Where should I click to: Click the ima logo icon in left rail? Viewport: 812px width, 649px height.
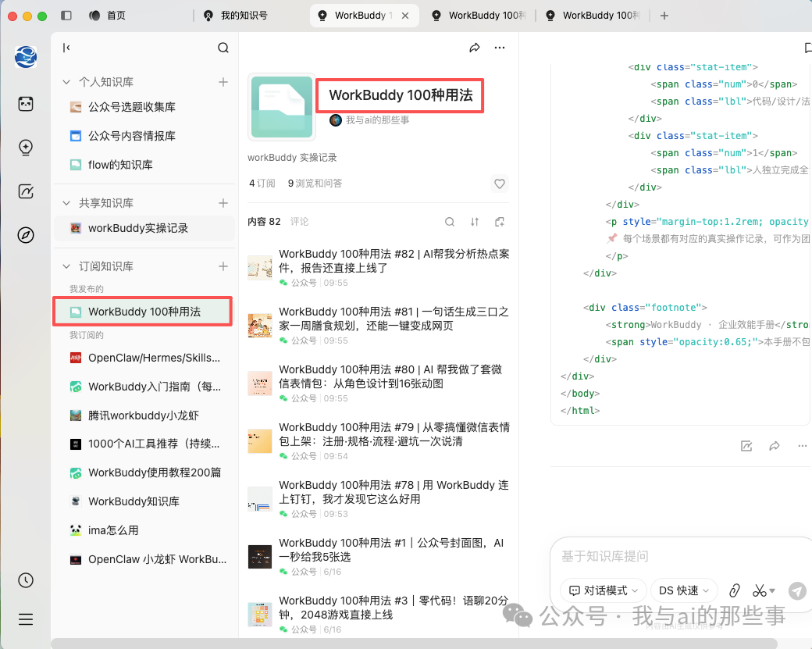25,57
